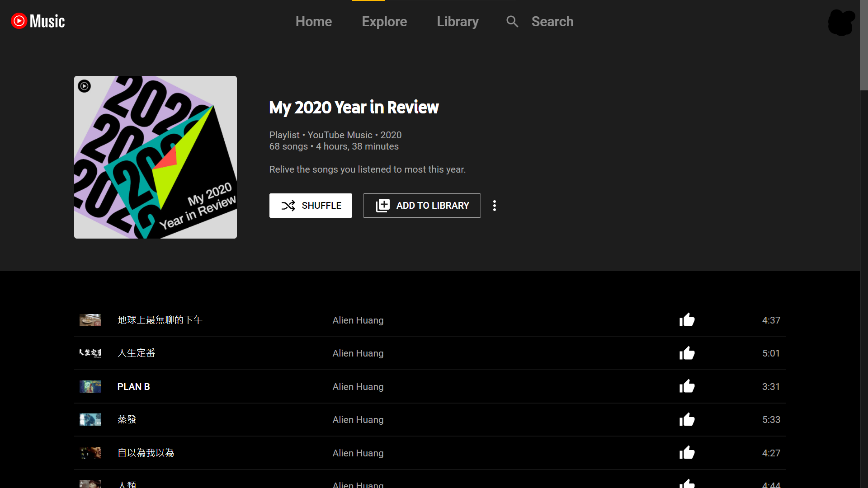Click duration 3:31 of PLAN B

tap(771, 387)
